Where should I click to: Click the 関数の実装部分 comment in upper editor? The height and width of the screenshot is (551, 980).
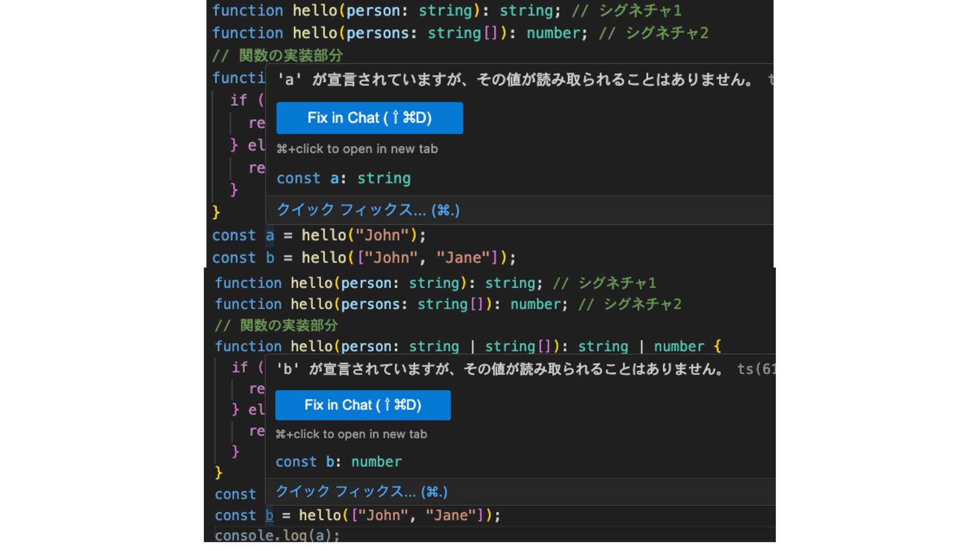[x=290, y=56]
